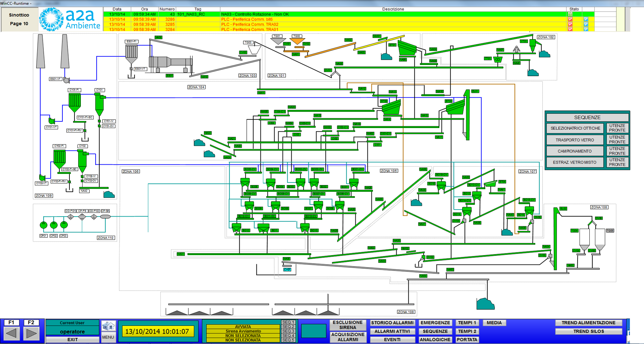The image size is (644, 344).
Task: Open the TREND SILOS view
Action: coord(588,331)
